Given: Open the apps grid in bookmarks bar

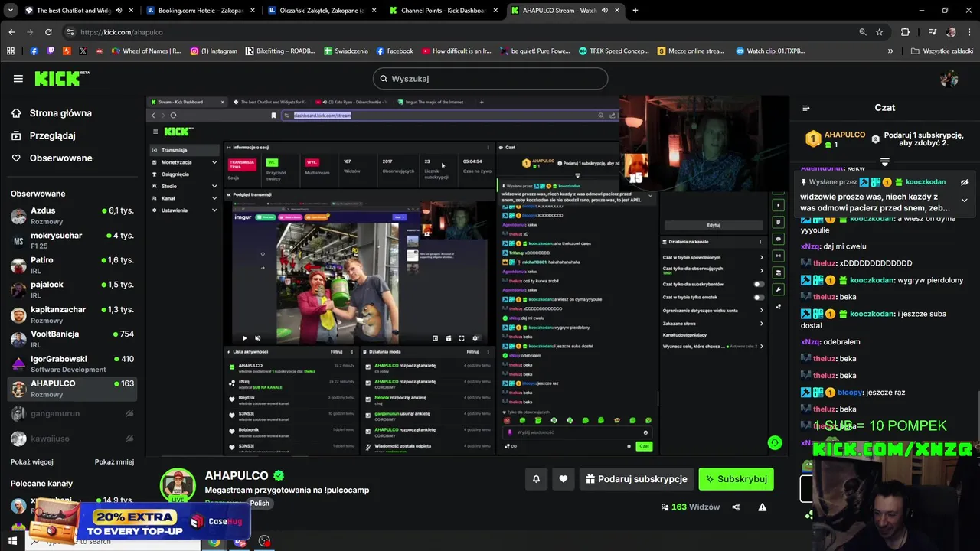Looking at the screenshot, I should 11,51.
